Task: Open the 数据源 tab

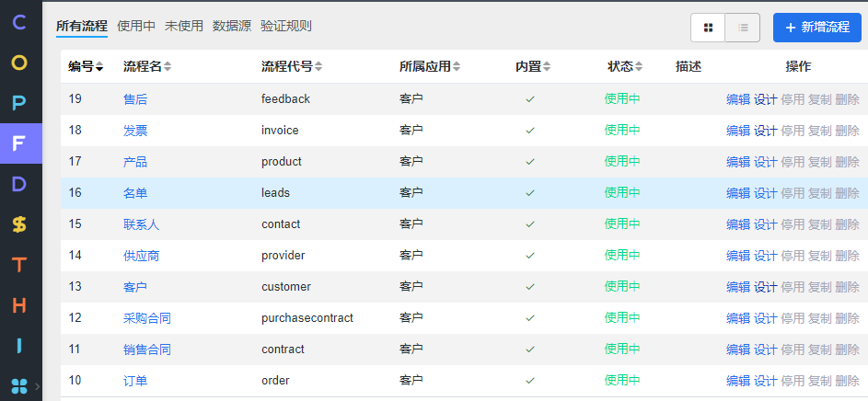Action: tap(231, 26)
